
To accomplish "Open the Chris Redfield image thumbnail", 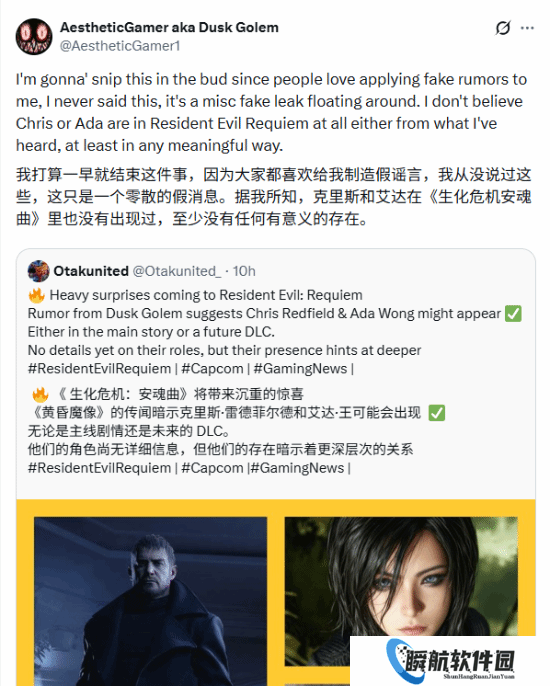I will [x=151, y=601].
